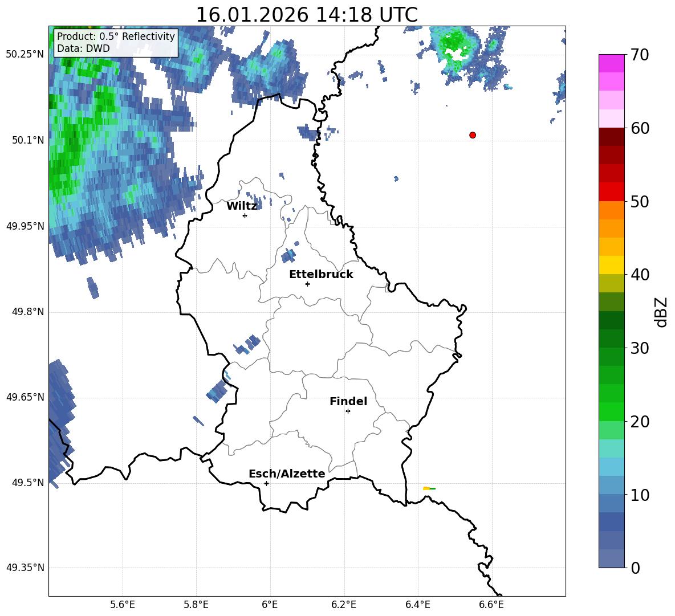The image size is (675, 616).
Task: Click the 30 value on colorbar
Action: [640, 348]
